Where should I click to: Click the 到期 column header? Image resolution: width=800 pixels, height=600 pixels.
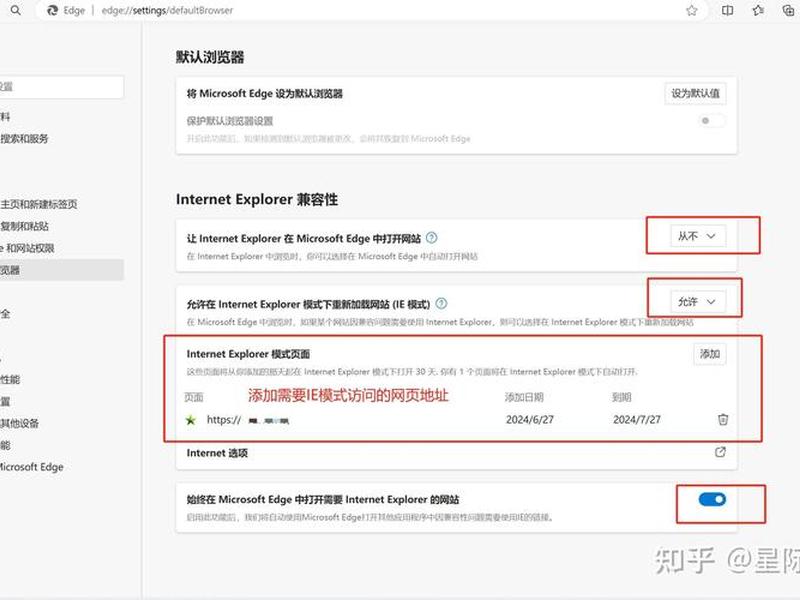622,397
